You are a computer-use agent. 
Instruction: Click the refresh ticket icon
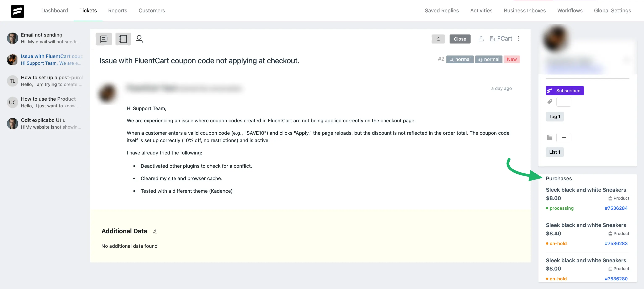click(x=438, y=39)
